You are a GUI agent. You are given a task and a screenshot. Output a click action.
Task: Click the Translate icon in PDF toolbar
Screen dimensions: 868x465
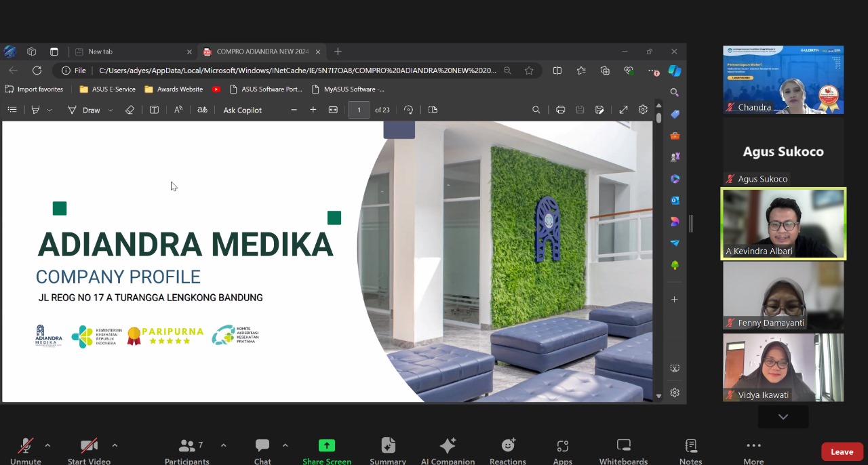[202, 110]
